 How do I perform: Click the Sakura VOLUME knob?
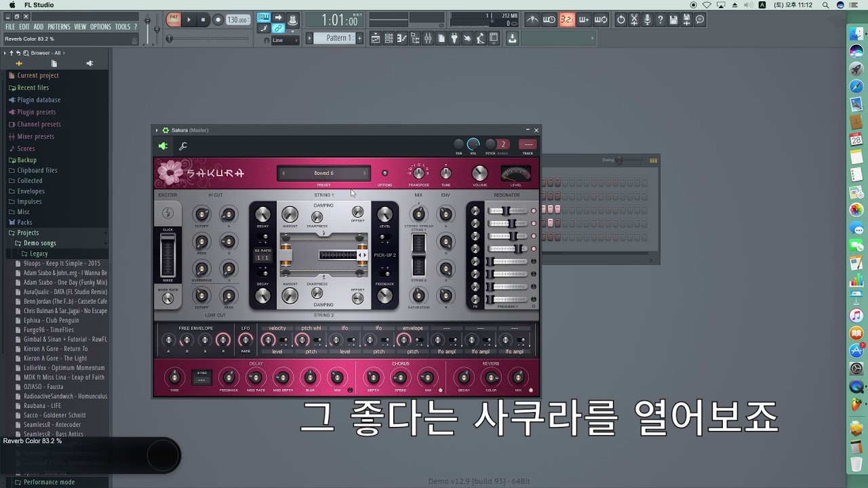[479, 173]
